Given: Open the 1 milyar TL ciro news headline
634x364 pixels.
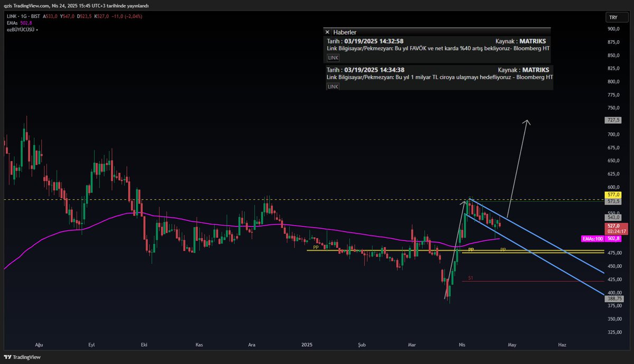Looking at the screenshot, I should [x=440, y=77].
